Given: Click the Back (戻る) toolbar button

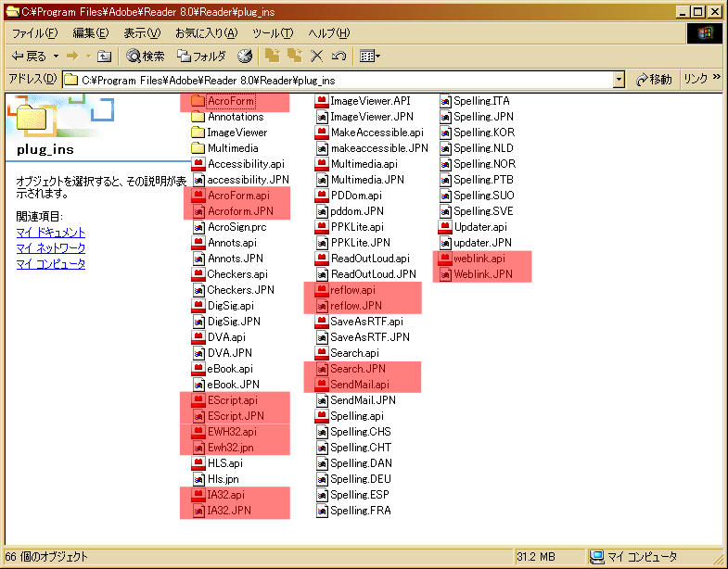Looking at the screenshot, I should point(29,57).
